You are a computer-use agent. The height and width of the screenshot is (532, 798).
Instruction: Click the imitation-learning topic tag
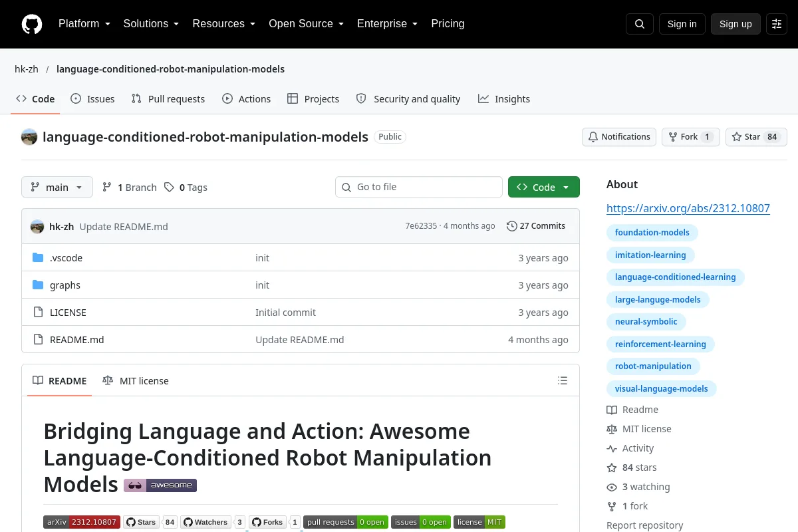(650, 255)
